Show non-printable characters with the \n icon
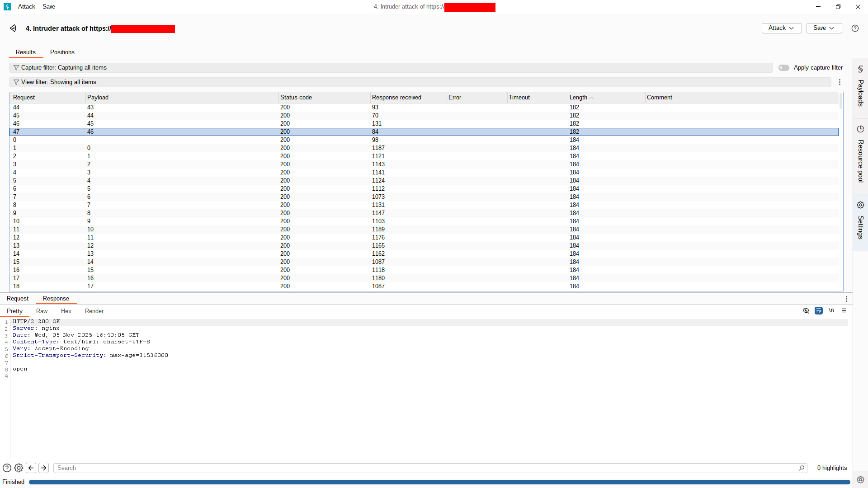868x488 pixels. pyautogui.click(x=832, y=311)
